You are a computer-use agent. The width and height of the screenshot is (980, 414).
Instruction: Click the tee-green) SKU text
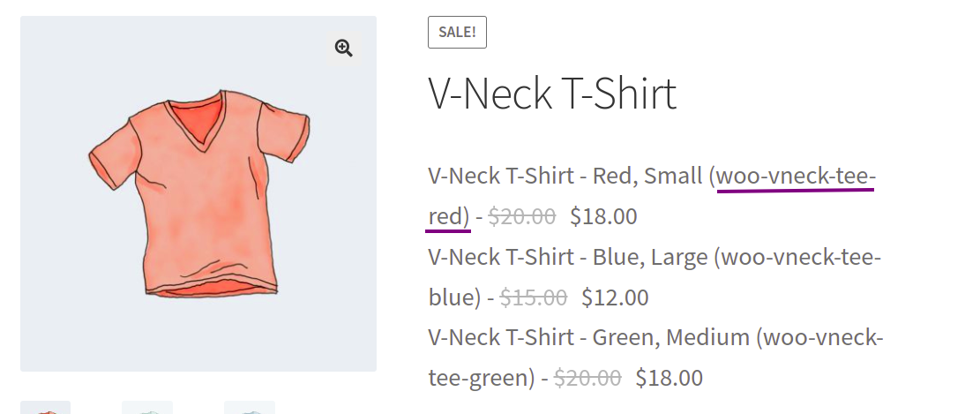click(482, 378)
